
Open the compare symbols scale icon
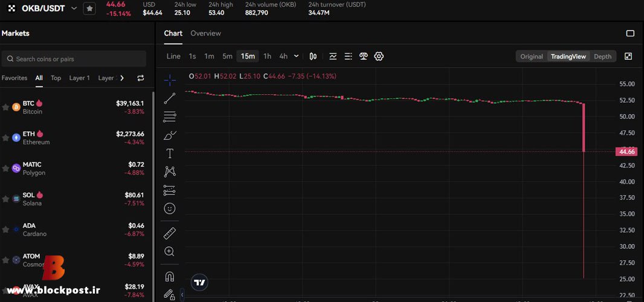[364, 56]
